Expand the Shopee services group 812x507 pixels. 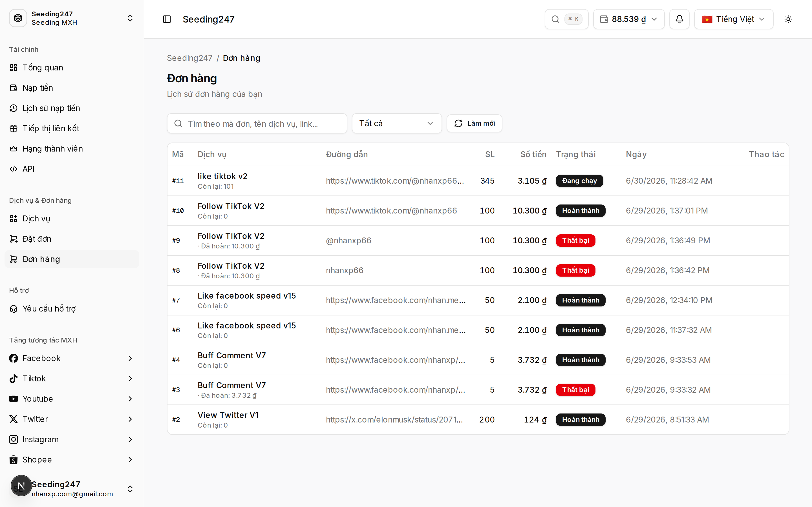point(72,460)
